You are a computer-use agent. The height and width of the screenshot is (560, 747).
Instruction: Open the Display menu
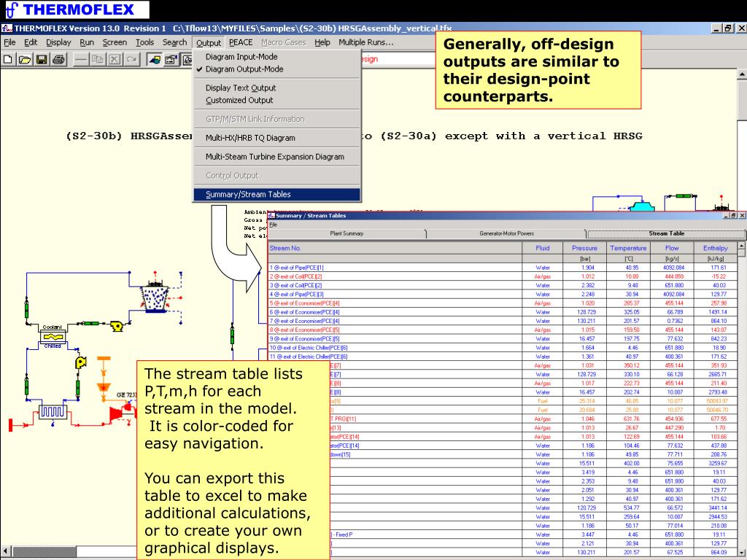pyautogui.click(x=58, y=42)
